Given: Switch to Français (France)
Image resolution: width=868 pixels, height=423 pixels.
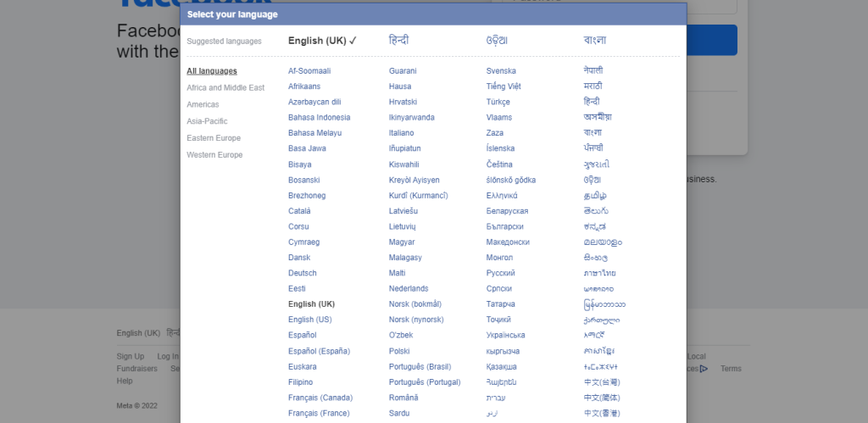Looking at the screenshot, I should (x=319, y=413).
